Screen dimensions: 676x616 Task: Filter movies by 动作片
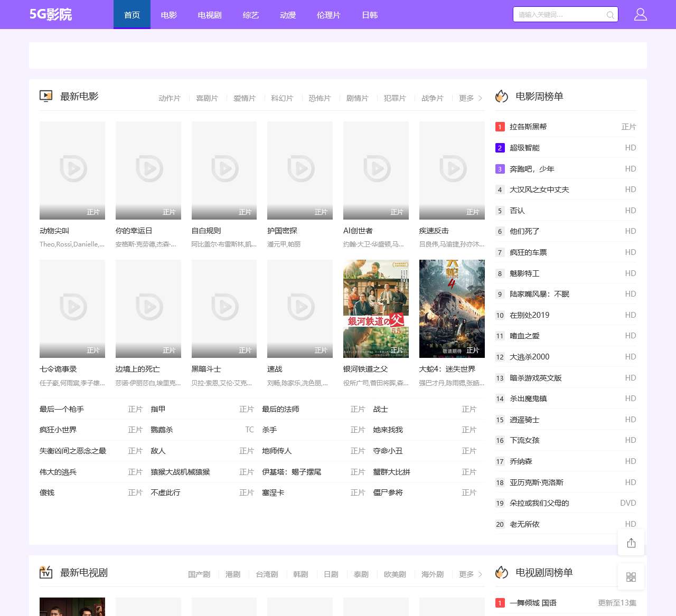click(170, 98)
